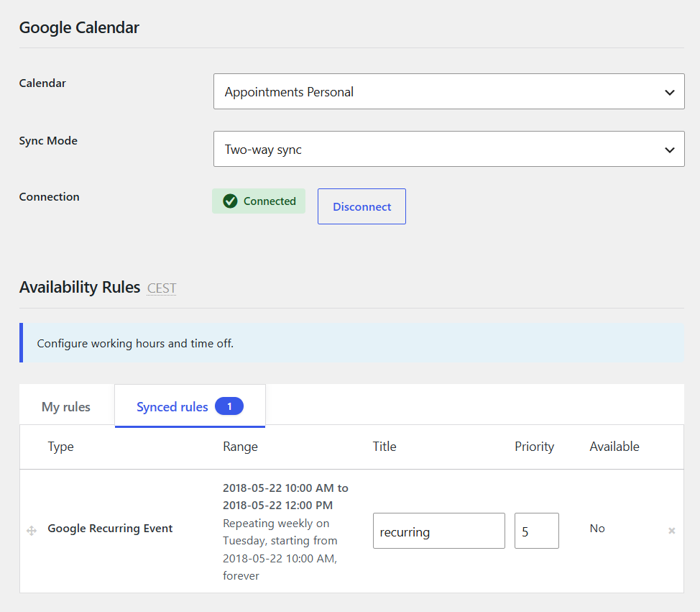Click the Sync Mode field label
The height and width of the screenshot is (612, 700).
click(x=48, y=141)
